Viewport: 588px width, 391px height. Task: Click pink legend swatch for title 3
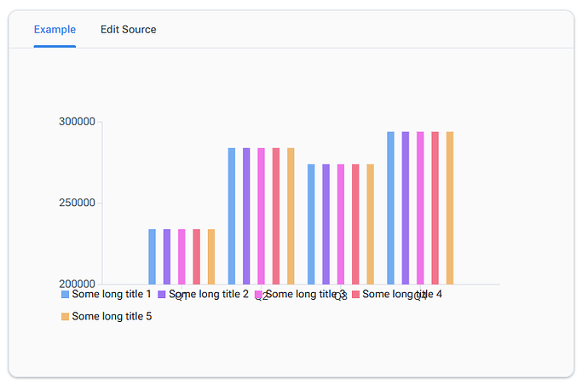click(x=259, y=295)
